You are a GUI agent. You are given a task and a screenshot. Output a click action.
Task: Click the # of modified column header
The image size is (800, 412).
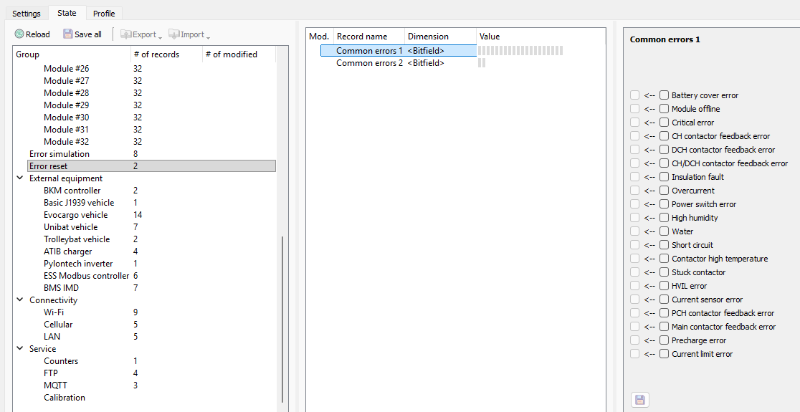[x=239, y=54]
